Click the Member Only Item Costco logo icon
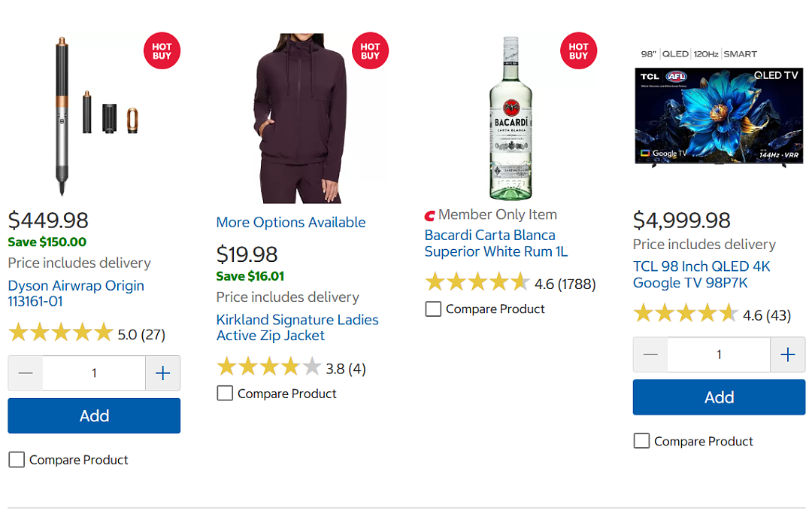The width and height of the screenshot is (812, 514). click(x=430, y=215)
